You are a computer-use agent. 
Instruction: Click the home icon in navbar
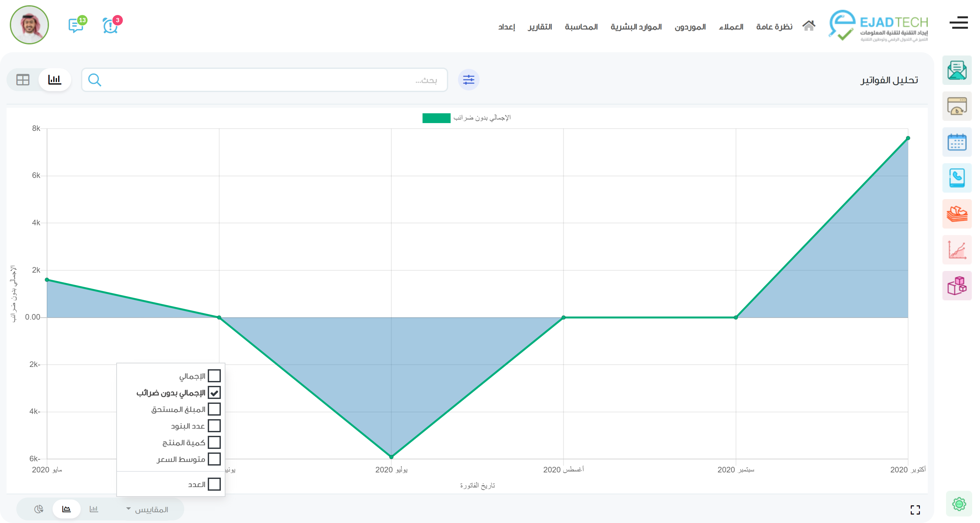click(808, 26)
